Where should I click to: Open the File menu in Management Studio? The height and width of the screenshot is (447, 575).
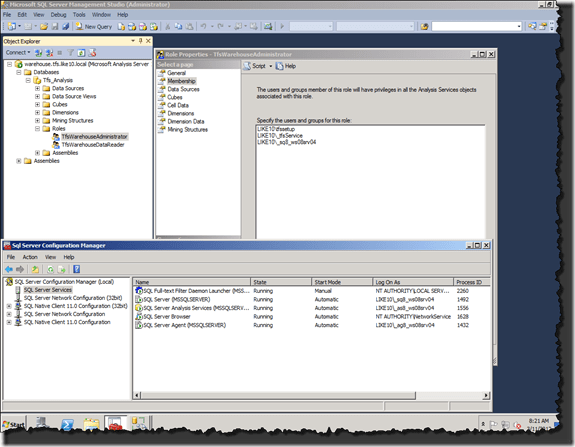click(7, 15)
